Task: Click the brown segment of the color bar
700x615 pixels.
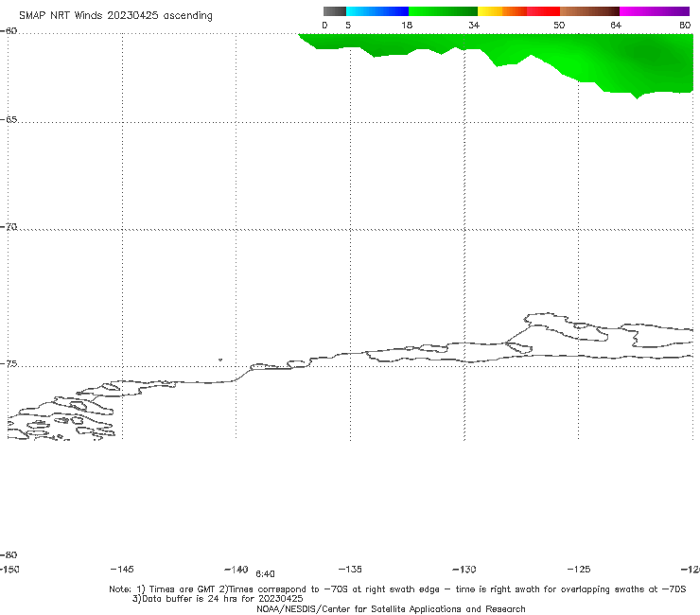Action: [589, 11]
